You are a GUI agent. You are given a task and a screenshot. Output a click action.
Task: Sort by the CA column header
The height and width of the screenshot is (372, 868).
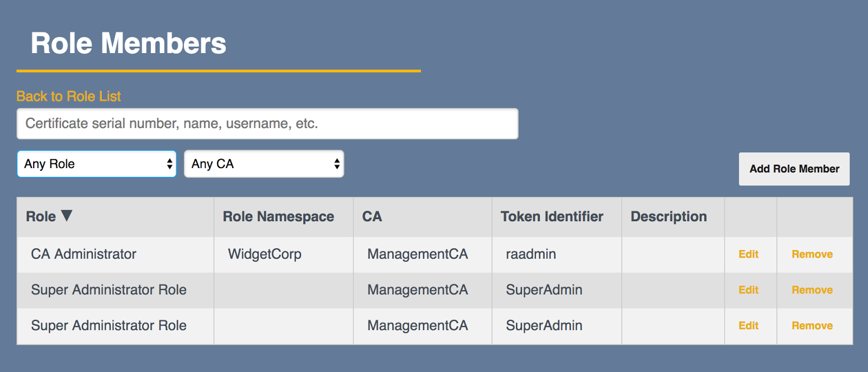tap(372, 217)
